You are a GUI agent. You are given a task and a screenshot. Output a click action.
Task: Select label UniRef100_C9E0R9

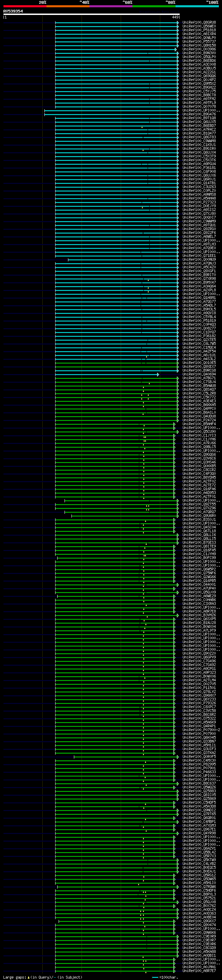(199, 937)
